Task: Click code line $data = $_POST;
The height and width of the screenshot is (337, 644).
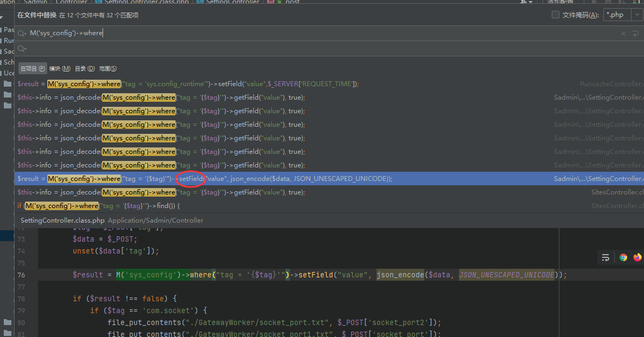Action: pos(105,239)
